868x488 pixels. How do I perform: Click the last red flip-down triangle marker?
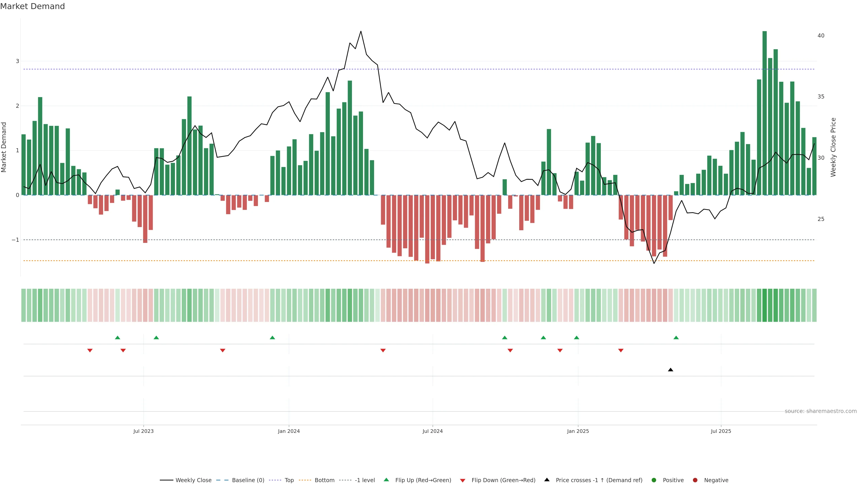621,351
